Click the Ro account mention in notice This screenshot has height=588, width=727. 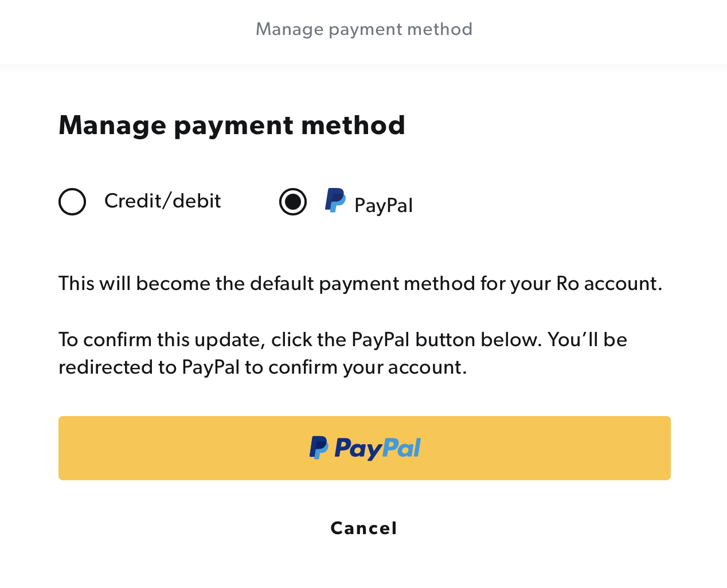click(x=609, y=284)
